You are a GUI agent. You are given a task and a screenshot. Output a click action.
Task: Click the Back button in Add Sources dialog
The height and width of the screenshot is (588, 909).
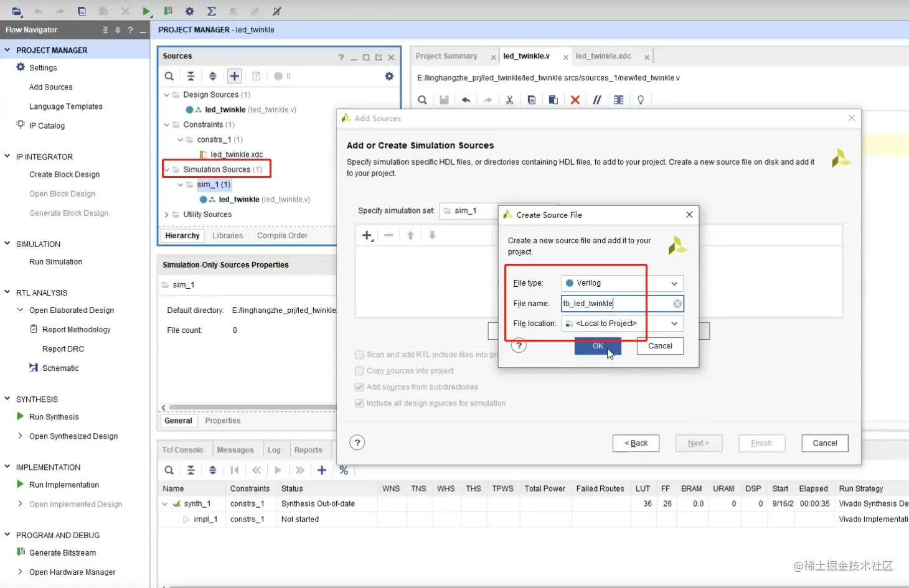tap(636, 443)
